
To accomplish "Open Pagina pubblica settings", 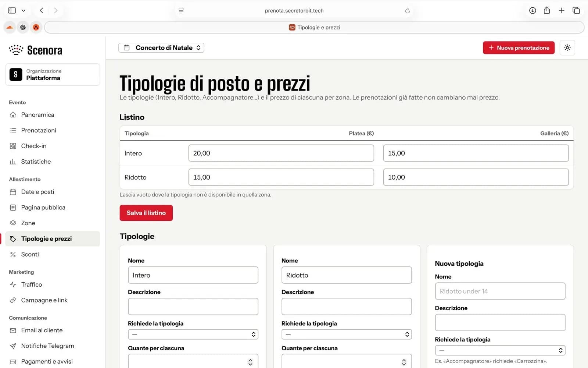I will coord(53,208).
